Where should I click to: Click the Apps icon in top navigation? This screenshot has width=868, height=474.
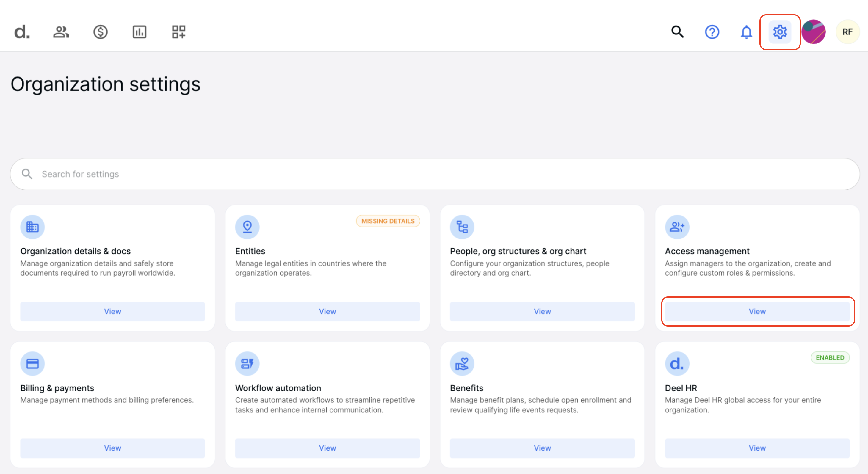(178, 32)
